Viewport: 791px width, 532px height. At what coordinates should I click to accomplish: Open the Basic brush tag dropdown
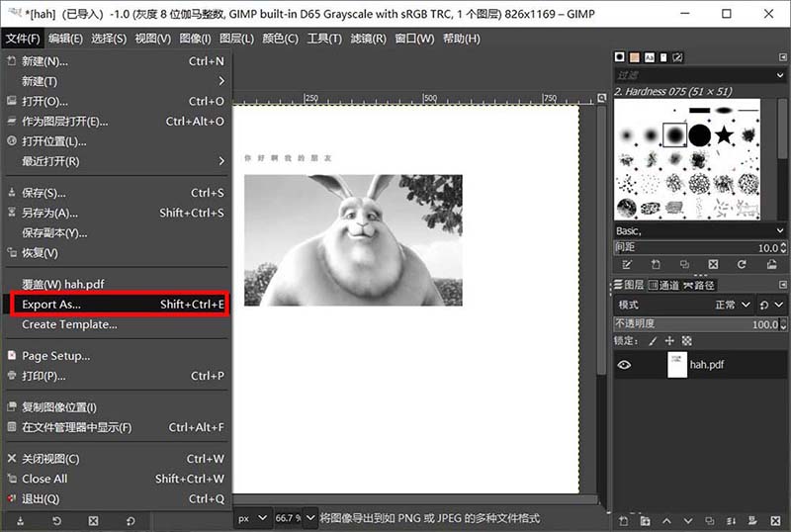(780, 231)
